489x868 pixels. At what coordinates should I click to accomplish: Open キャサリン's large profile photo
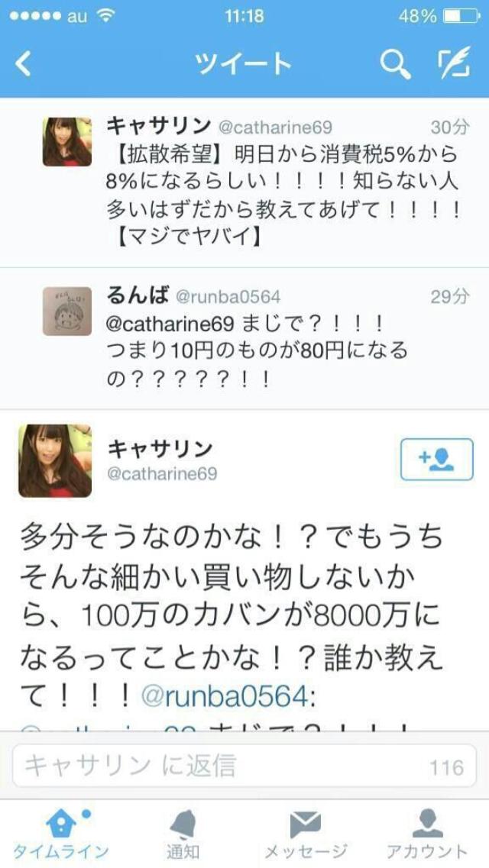55,460
